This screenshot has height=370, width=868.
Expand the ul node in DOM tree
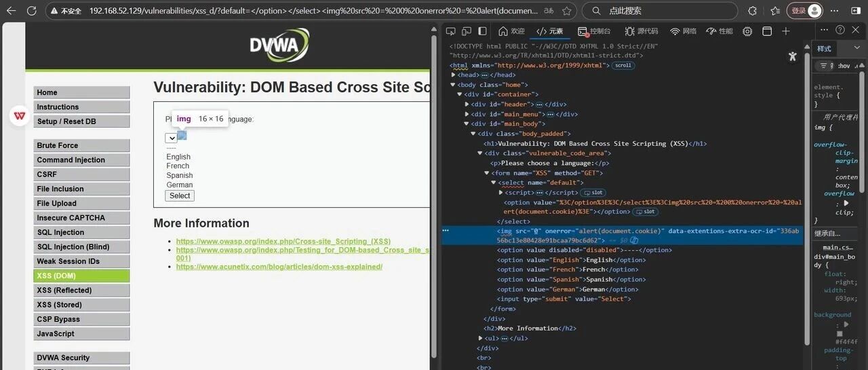click(480, 338)
